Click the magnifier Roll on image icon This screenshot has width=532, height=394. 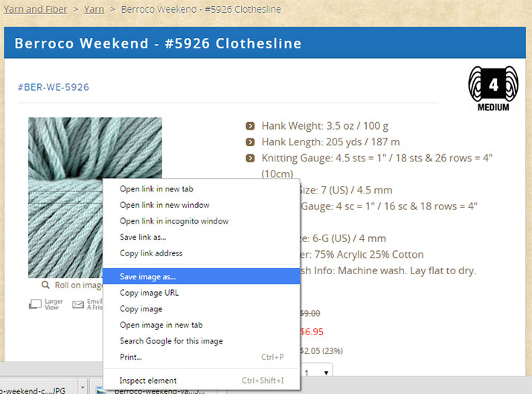click(x=45, y=285)
